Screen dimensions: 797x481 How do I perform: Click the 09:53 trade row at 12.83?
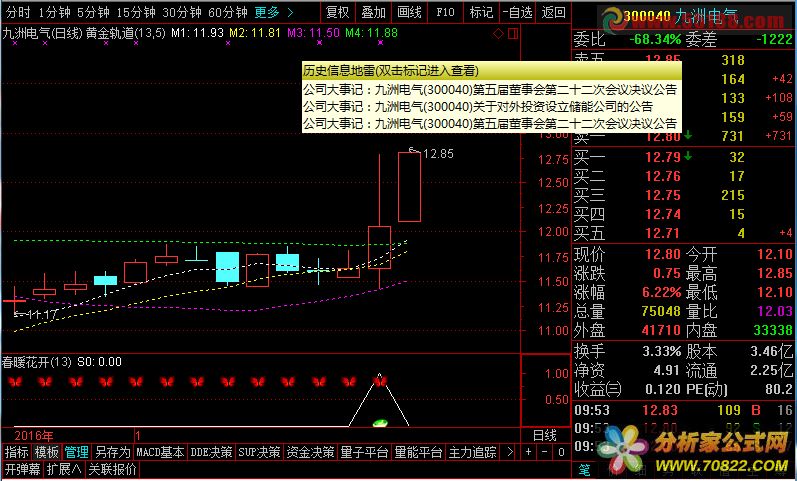[x=684, y=410]
